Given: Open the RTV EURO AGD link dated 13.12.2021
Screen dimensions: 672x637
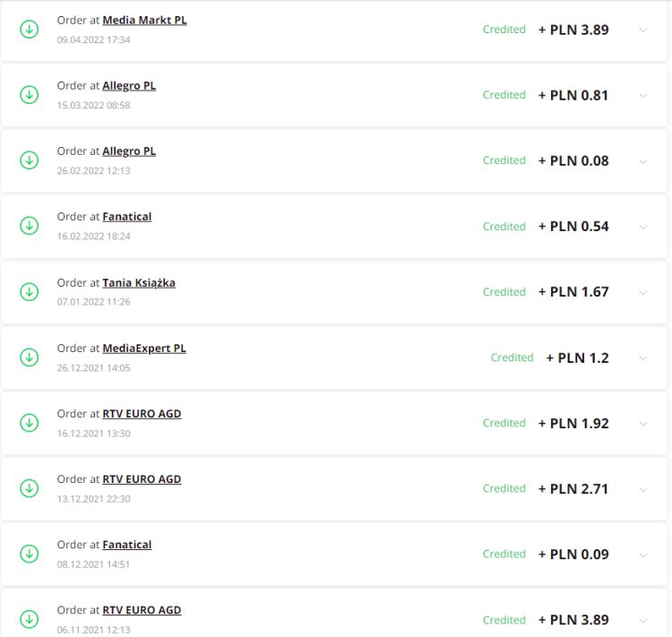Looking at the screenshot, I should coord(142,479).
